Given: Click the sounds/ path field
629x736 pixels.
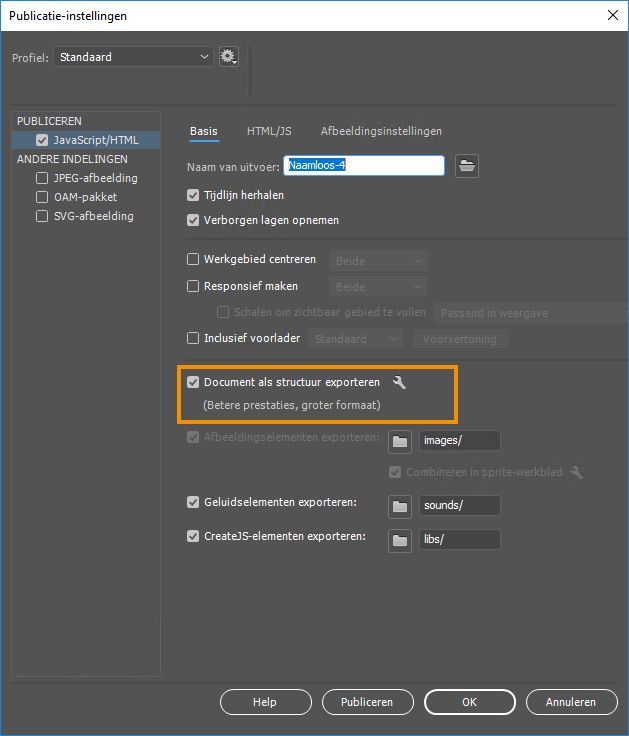Looking at the screenshot, I should click(x=460, y=505).
